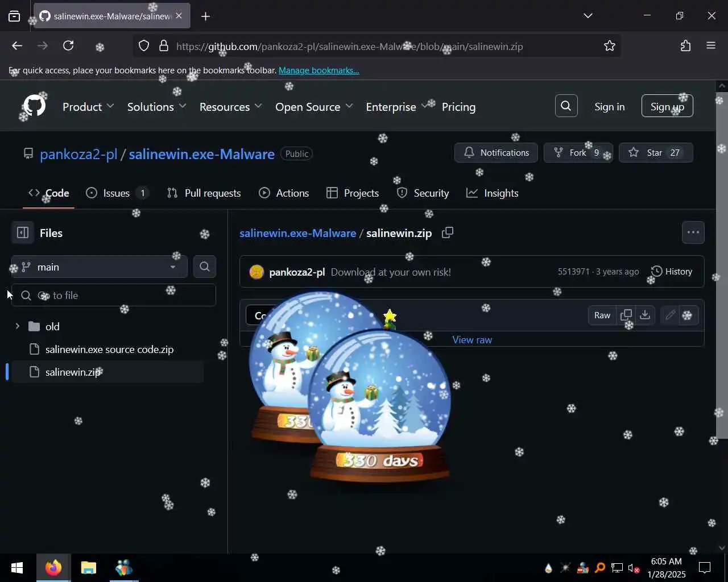The width and height of the screenshot is (728, 582).
Task: Click the GitHub logo home icon
Action: [34, 106]
